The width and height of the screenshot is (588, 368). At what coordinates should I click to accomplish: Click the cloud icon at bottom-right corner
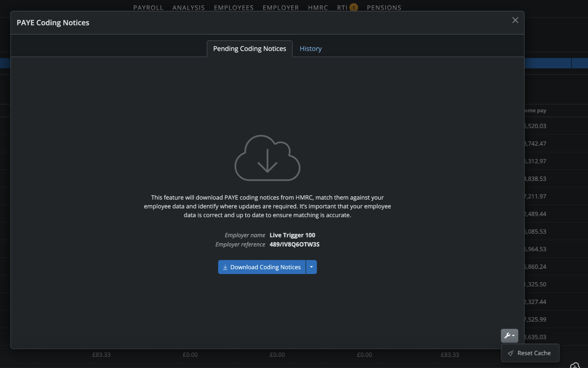(x=575, y=365)
